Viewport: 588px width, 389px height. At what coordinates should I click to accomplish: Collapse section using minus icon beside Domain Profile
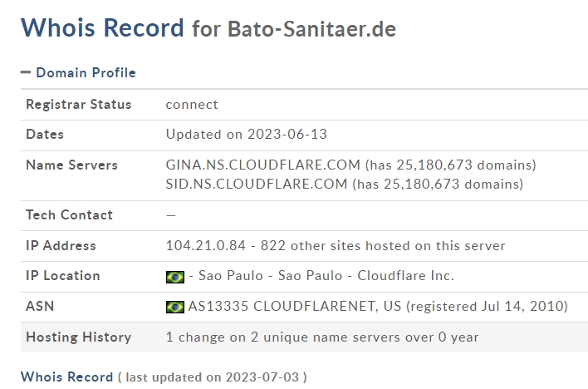click(x=26, y=73)
